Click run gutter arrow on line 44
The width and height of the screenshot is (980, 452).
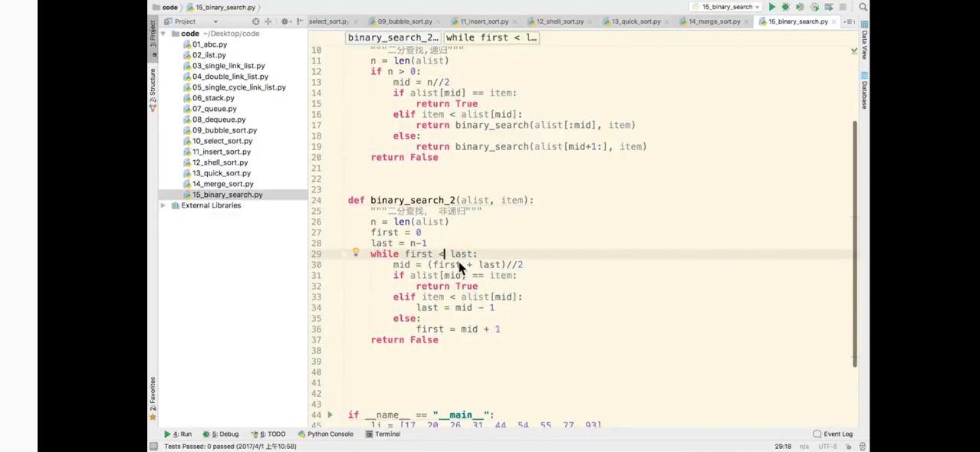tap(331, 414)
